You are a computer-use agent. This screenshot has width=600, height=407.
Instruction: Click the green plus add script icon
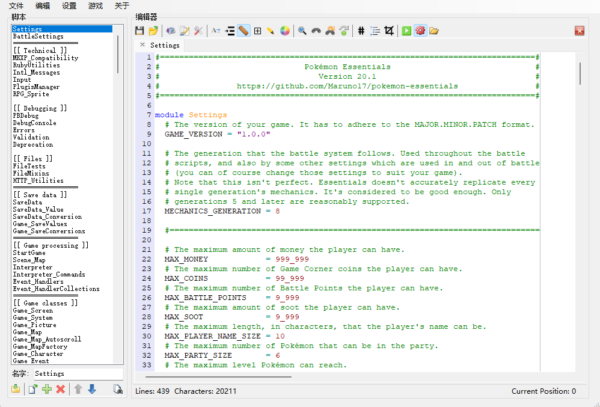pyautogui.click(x=46, y=388)
